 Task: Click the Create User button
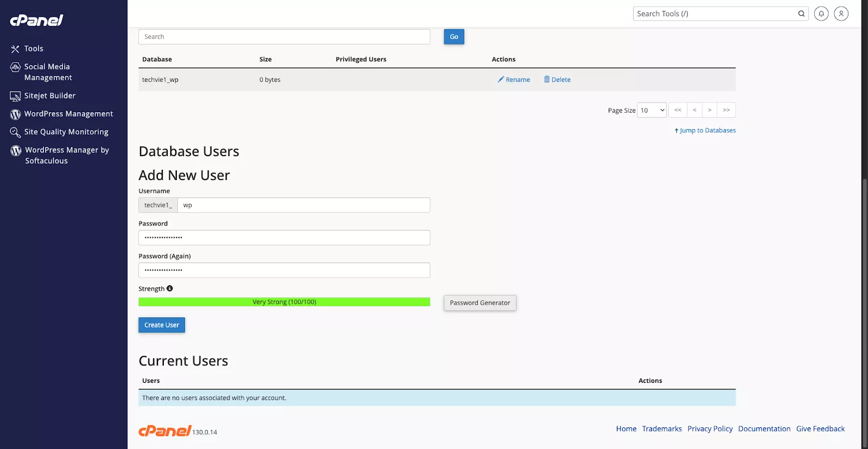[x=162, y=325]
